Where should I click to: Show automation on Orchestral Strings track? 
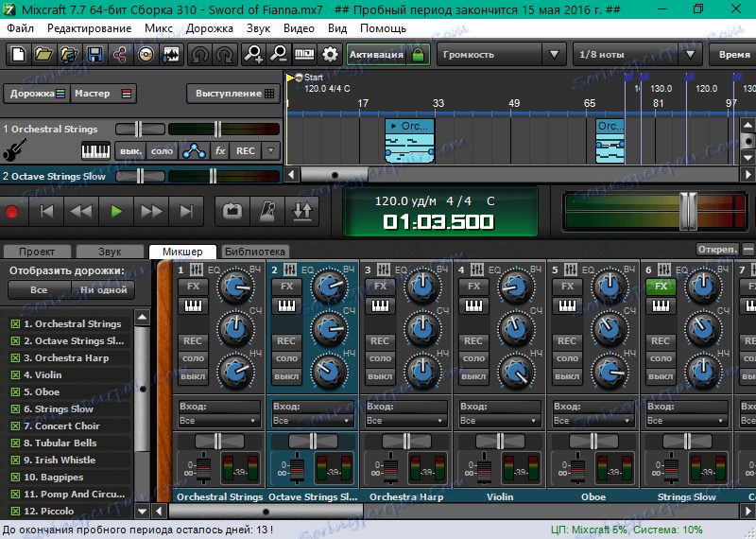[x=193, y=151]
